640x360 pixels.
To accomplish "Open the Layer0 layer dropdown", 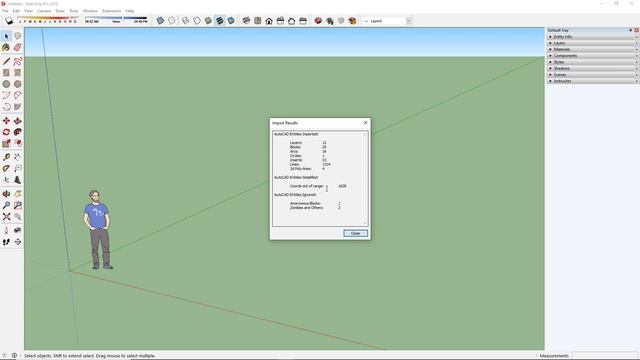I will (x=409, y=21).
